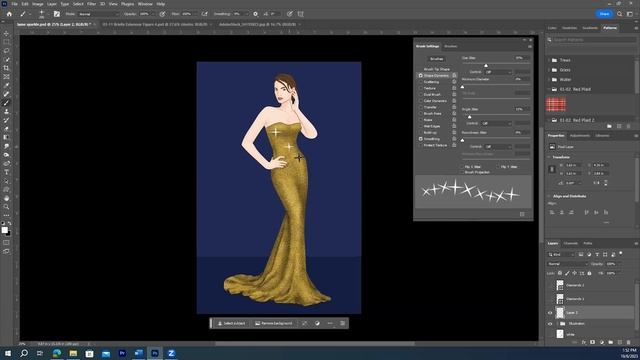Click the add layer mask icon

pos(593,342)
